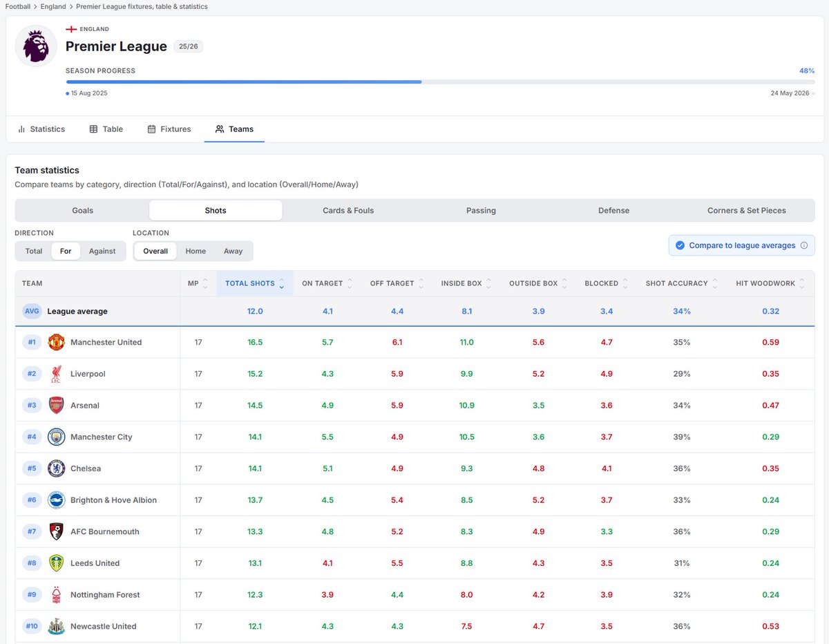Click the Brighton & Hove Albion crest
Viewport: 829px width, 644px height.
click(x=56, y=500)
